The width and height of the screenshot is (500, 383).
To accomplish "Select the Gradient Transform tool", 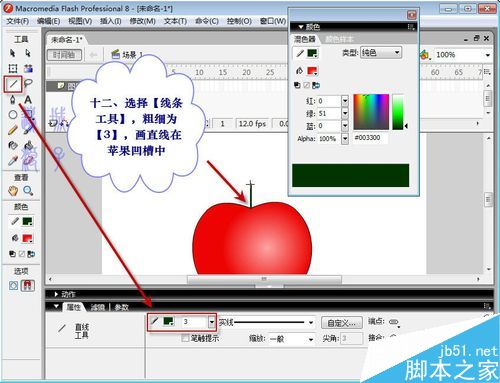I will tap(28, 68).
